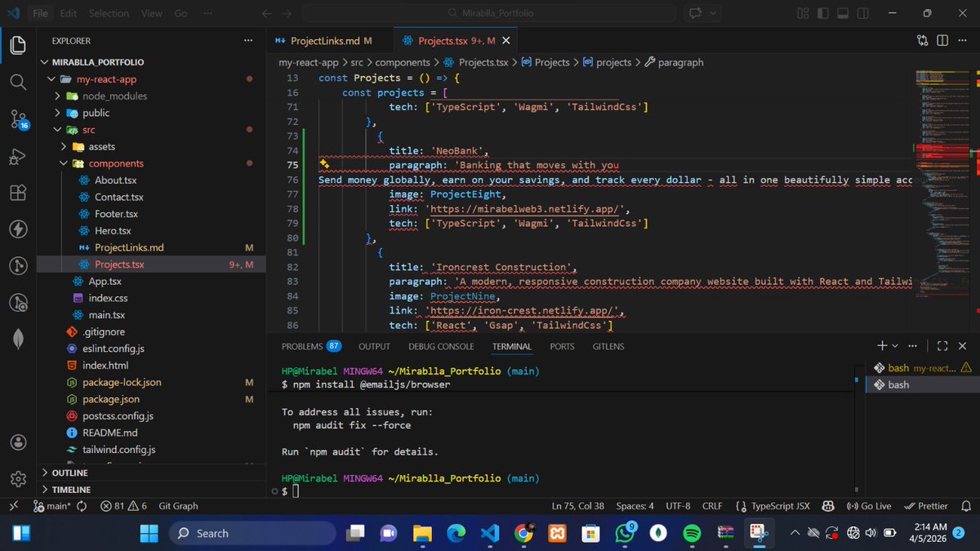Click the remote window icon in status bar

13,506
